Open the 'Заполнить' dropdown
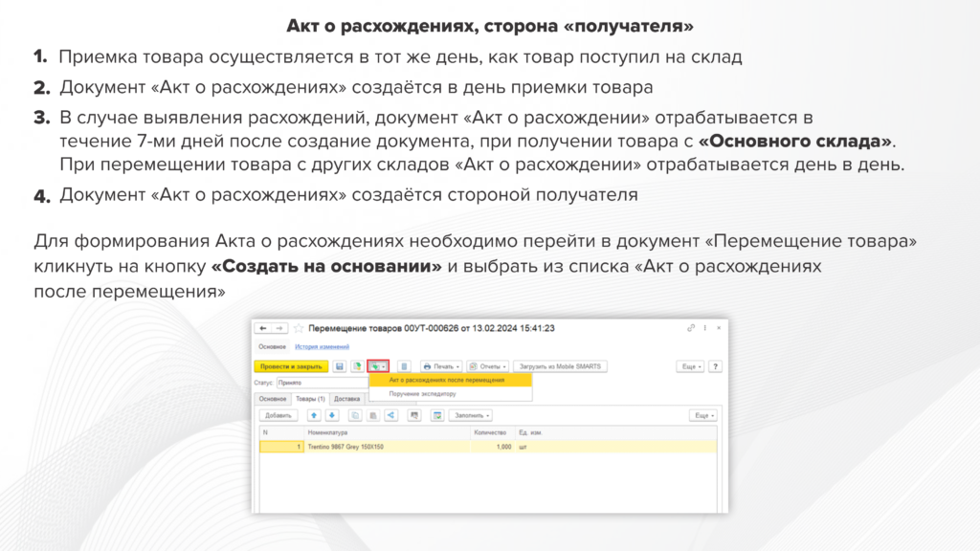Image resolution: width=980 pixels, height=551 pixels. click(x=470, y=415)
